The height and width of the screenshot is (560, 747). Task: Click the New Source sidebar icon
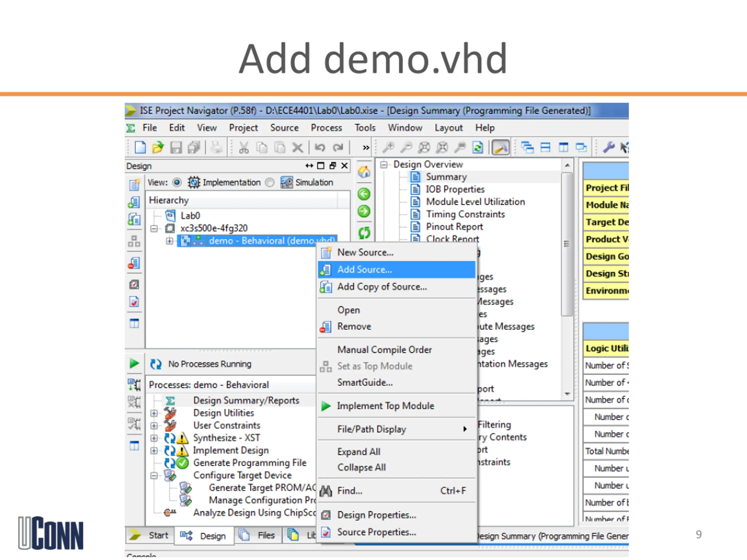click(x=134, y=185)
